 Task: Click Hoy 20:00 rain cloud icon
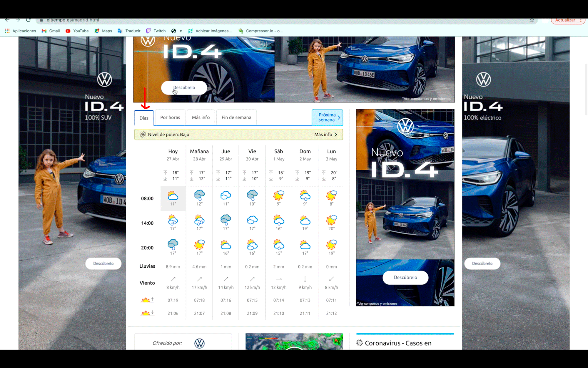click(x=173, y=245)
